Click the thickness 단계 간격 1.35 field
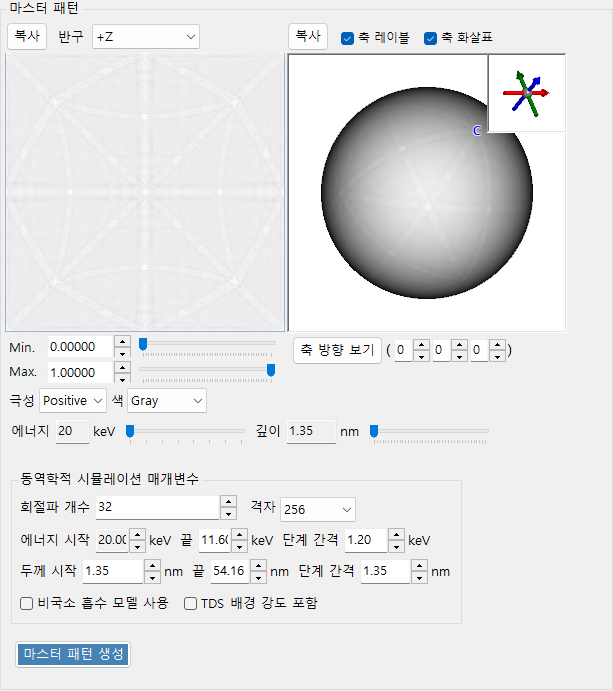The width and height of the screenshot is (613, 691). [x=385, y=571]
